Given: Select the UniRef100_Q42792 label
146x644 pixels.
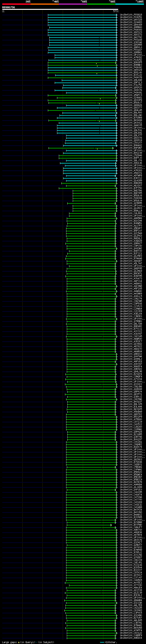Looking at the screenshot, I should 131,37.
